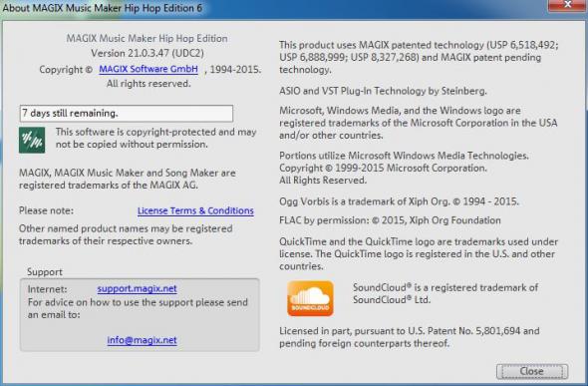This screenshot has width=588, height=386.
Task: Click the 'Support' group label
Action: coord(45,272)
